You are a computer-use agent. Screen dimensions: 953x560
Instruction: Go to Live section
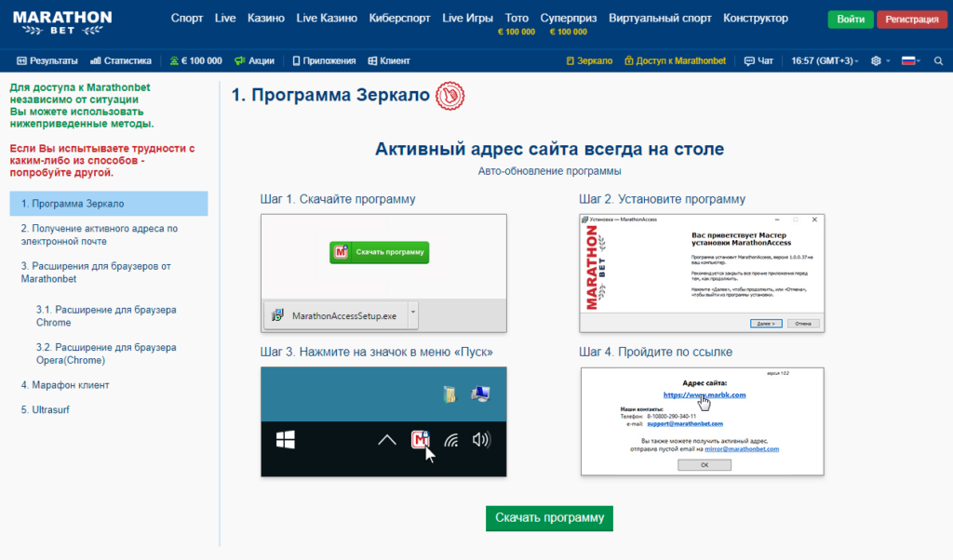[225, 19]
